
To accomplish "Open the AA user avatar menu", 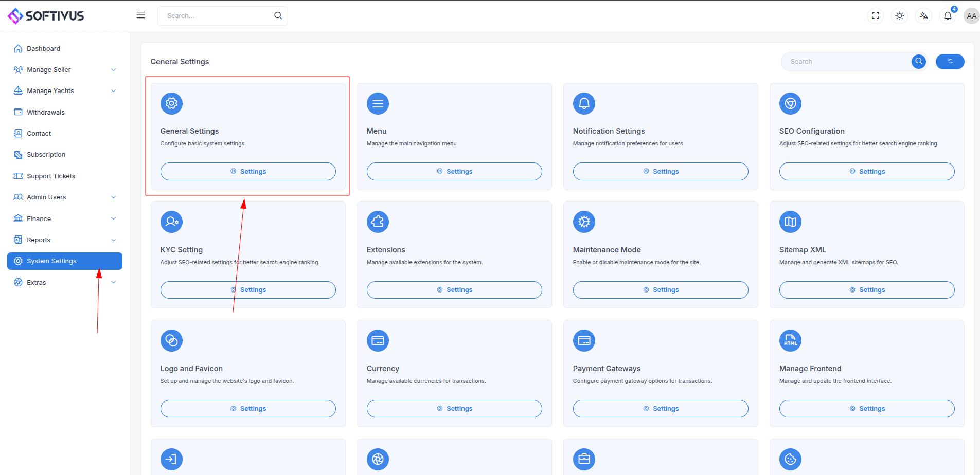I will 971,16.
